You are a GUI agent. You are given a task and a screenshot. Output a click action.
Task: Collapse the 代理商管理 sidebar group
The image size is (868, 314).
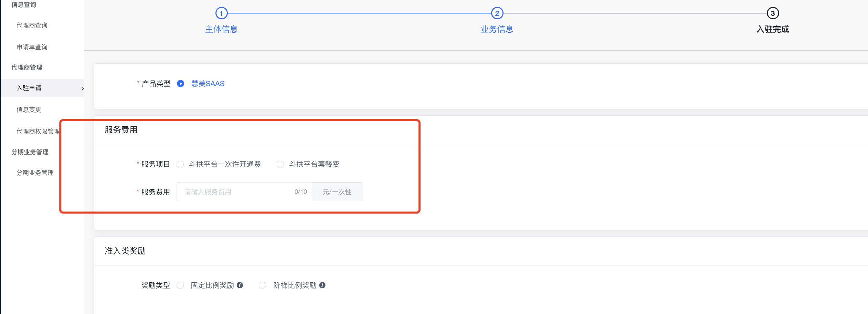(27, 67)
